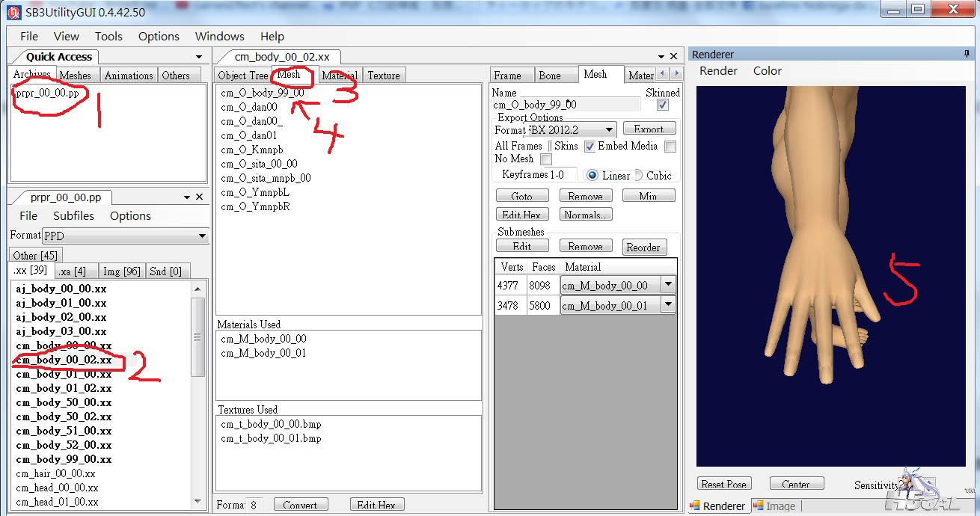Switch to the Object Tree tab
Viewport: 980px width, 516px height.
(x=242, y=76)
